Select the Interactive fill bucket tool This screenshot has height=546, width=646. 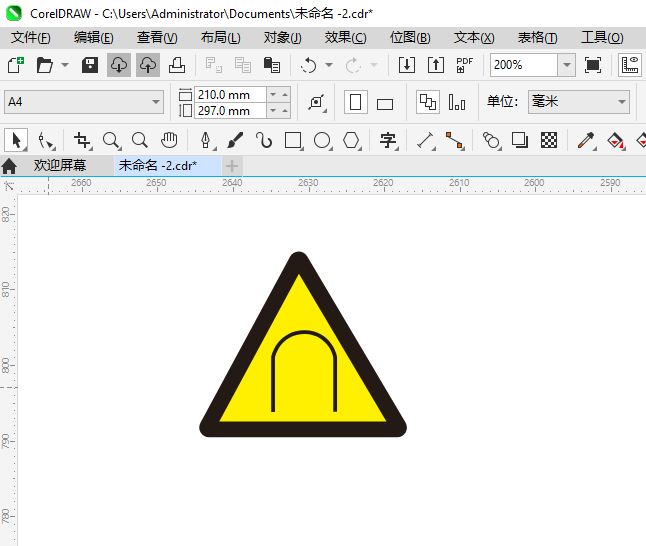(616, 140)
